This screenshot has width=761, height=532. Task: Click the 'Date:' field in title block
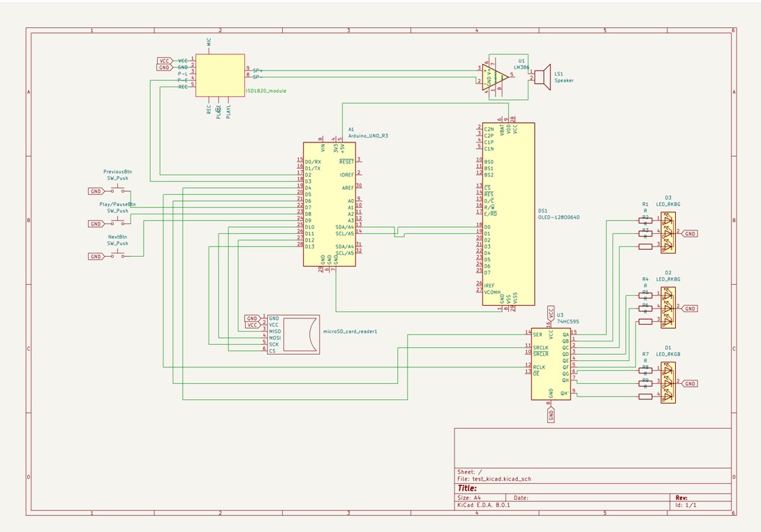(x=521, y=498)
